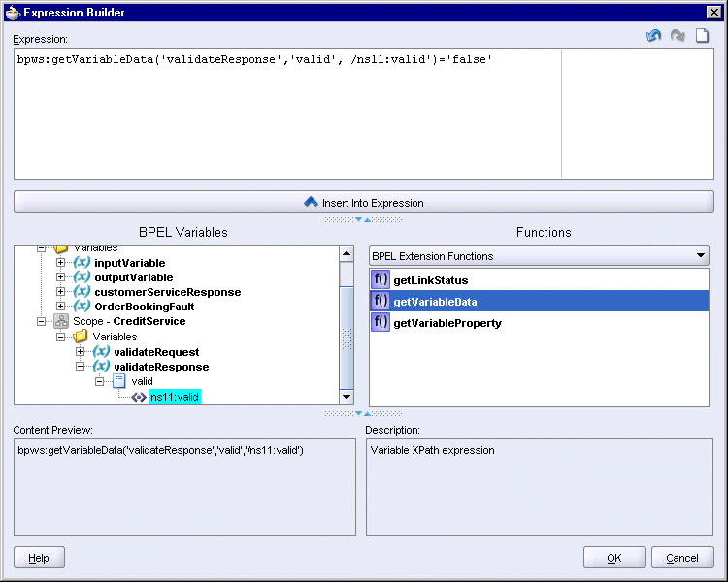Select the inputVariable tree node
The image size is (728, 582).
129,263
